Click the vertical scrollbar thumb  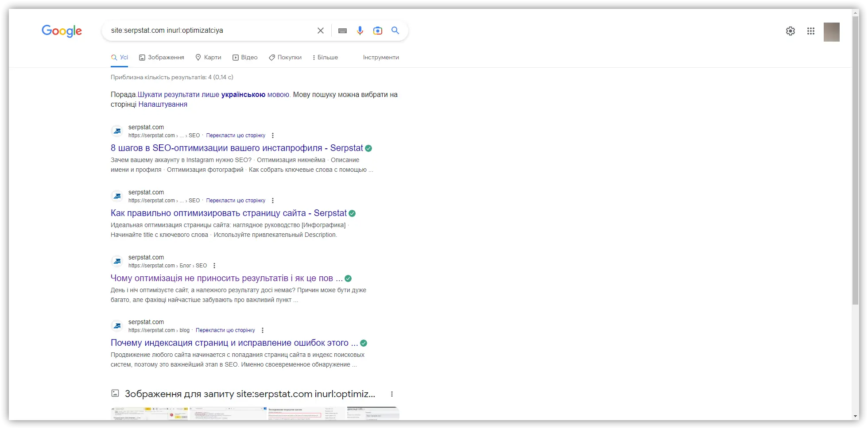point(856,161)
